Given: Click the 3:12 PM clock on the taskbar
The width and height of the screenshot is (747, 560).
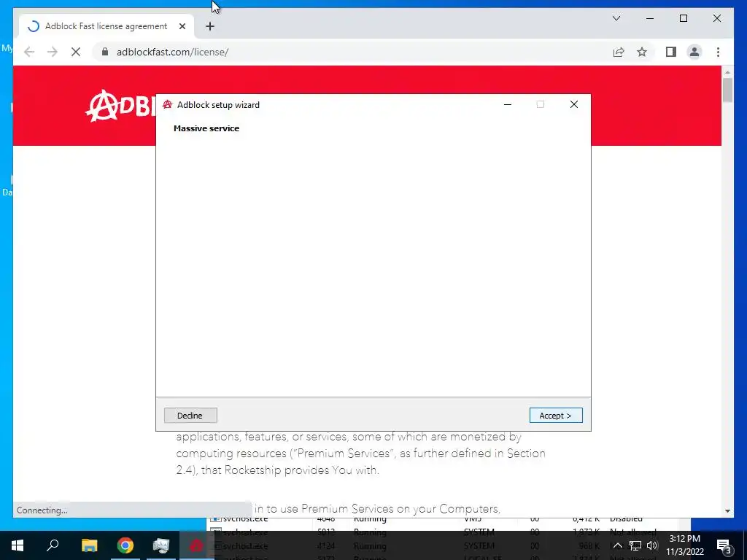Looking at the screenshot, I should (x=684, y=545).
